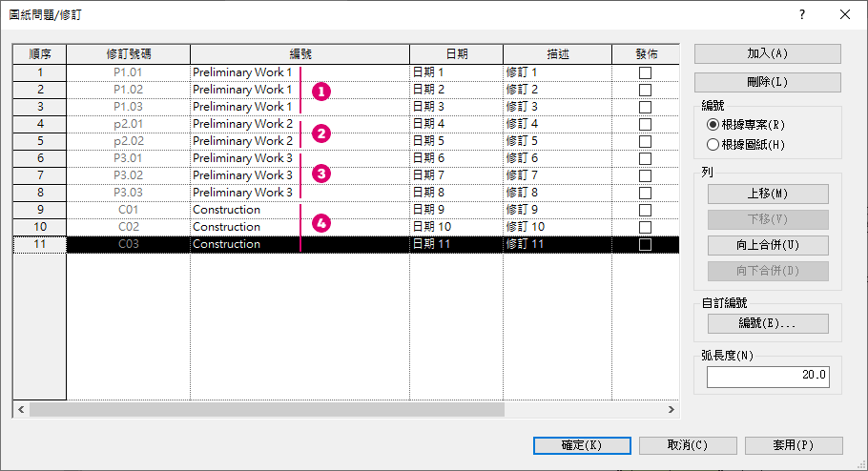868x471 pixels.
Task: Select row header number 9
Action: click(x=40, y=210)
